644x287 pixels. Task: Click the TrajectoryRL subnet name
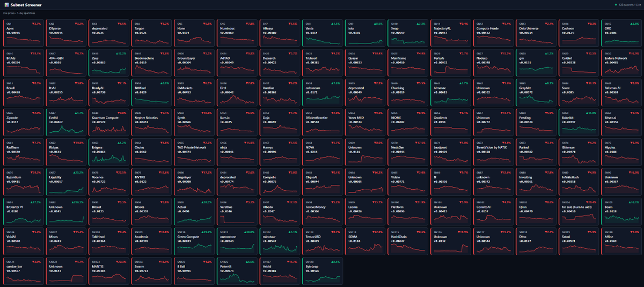click(442, 28)
